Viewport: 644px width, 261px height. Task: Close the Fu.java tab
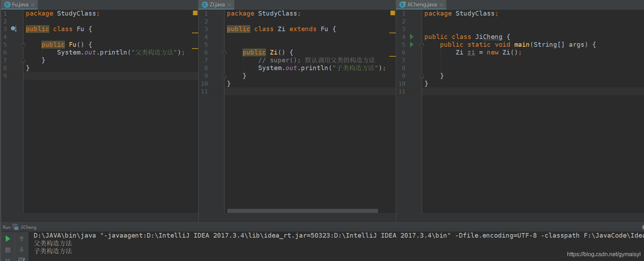coord(33,5)
